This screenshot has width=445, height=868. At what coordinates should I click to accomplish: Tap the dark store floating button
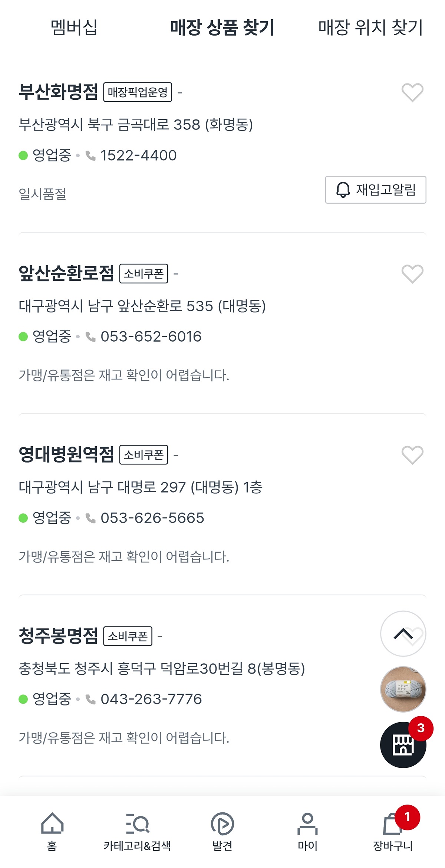(403, 744)
